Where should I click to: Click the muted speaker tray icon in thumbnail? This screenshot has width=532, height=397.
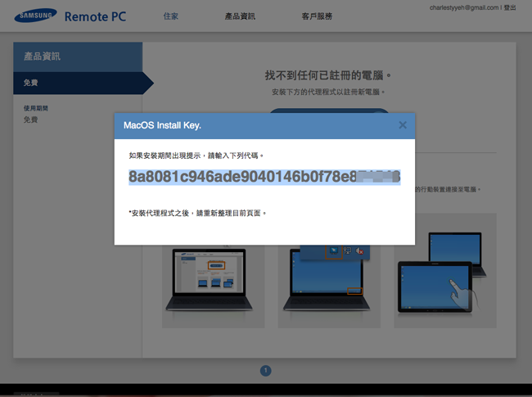click(x=359, y=250)
